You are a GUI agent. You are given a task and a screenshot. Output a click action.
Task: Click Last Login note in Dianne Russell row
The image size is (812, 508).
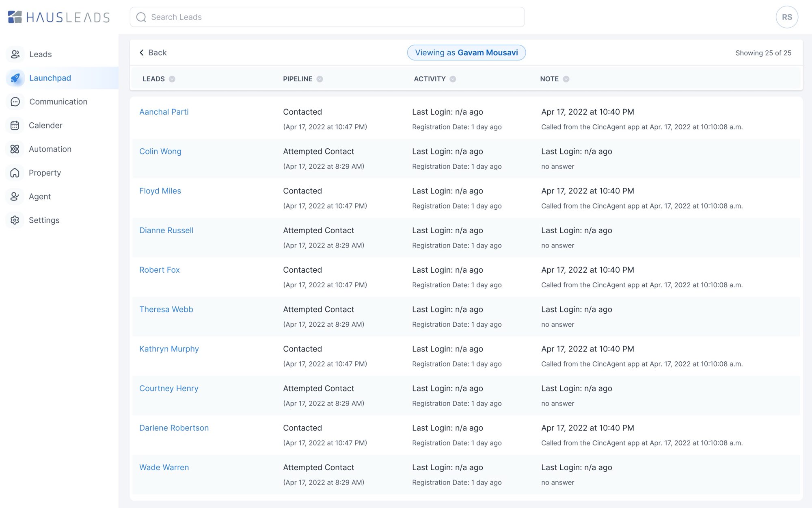click(x=577, y=230)
